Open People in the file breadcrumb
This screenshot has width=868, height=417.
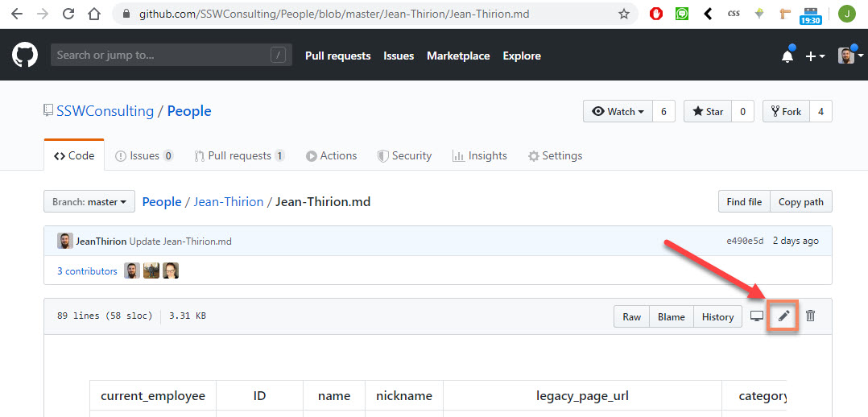tap(162, 201)
